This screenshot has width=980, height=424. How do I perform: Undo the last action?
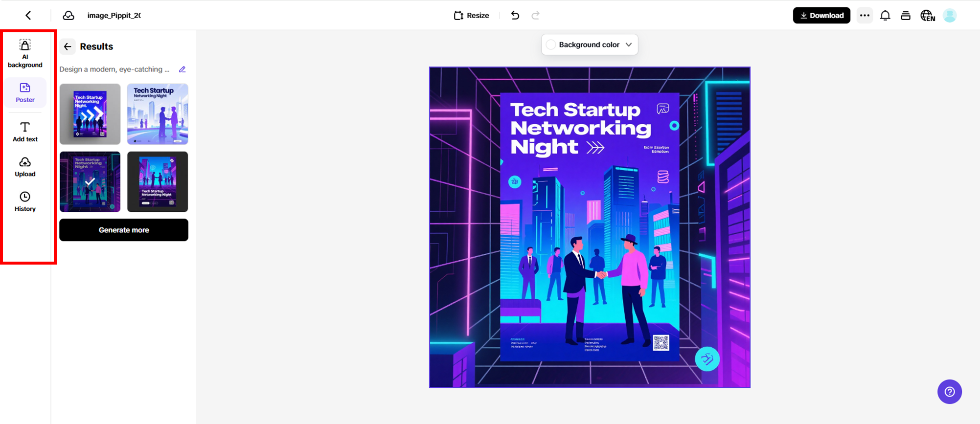(x=515, y=16)
